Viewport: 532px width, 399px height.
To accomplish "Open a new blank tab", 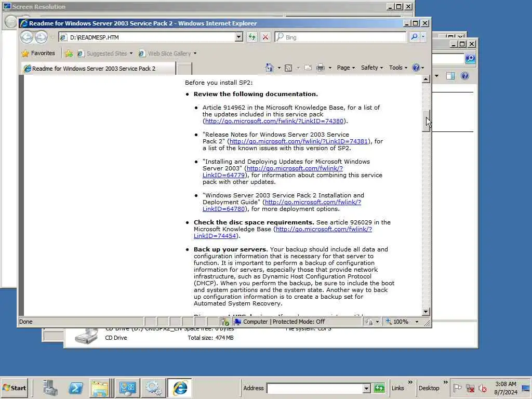I will 184,69.
